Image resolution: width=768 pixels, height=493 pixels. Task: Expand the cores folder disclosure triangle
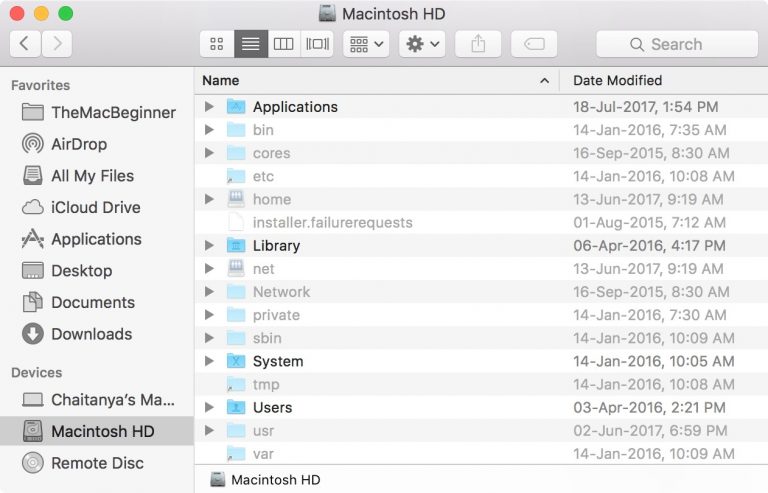[x=209, y=153]
